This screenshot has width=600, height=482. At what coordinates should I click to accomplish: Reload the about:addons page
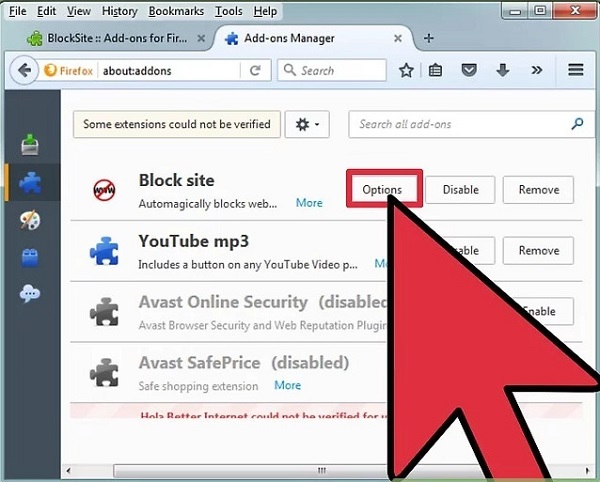[x=255, y=70]
